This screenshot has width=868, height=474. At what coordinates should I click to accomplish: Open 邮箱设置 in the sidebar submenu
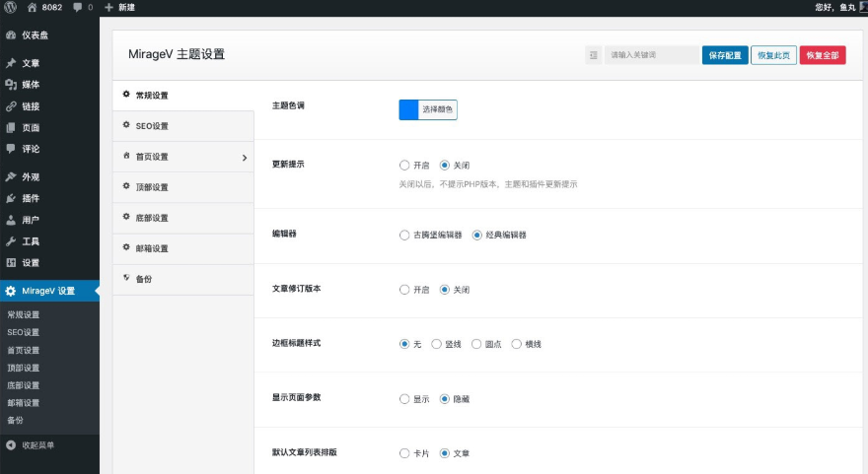[x=24, y=403]
